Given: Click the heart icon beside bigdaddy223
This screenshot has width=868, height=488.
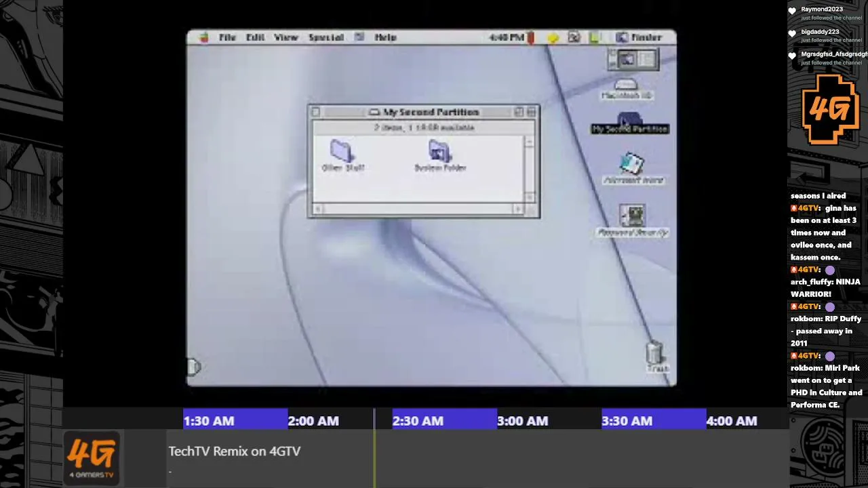Looking at the screenshot, I should [x=792, y=33].
